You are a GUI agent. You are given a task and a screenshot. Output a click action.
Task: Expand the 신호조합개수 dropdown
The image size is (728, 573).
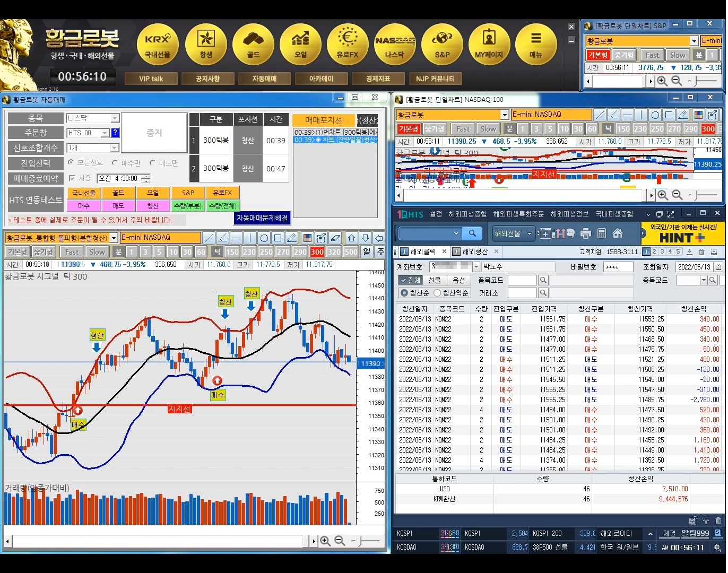pyautogui.click(x=115, y=148)
